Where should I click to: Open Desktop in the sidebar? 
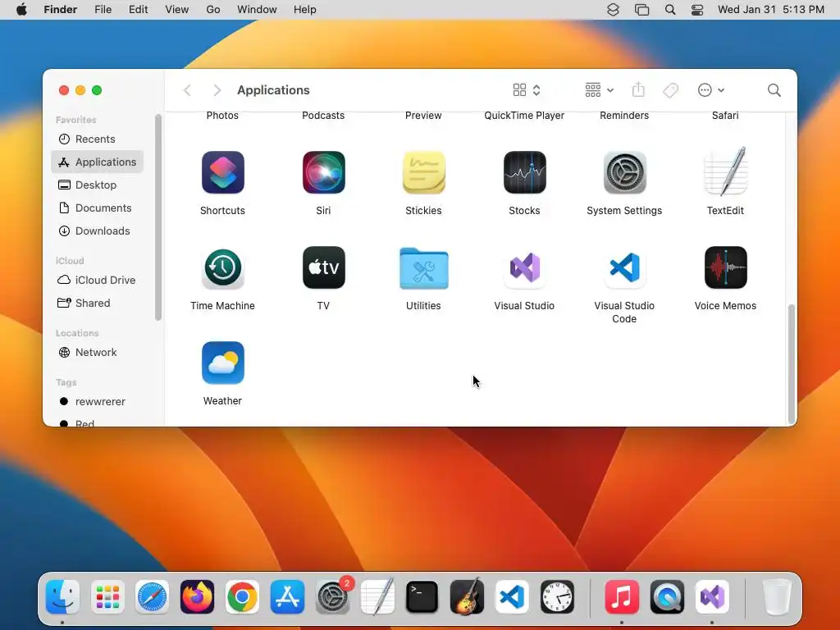point(98,185)
